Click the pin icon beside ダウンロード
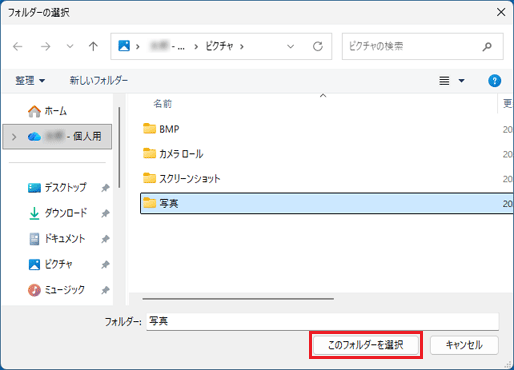The height and width of the screenshot is (370, 514). point(105,213)
